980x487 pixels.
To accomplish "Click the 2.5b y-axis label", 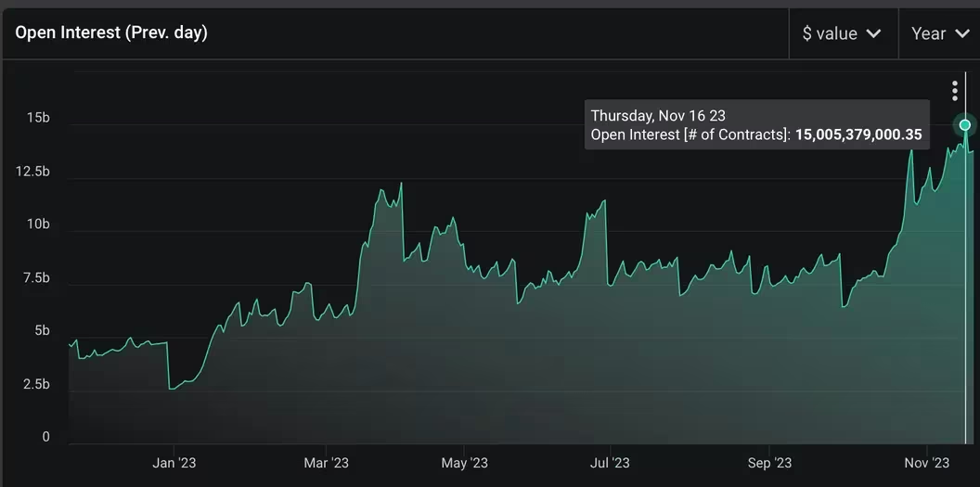I will [35, 384].
